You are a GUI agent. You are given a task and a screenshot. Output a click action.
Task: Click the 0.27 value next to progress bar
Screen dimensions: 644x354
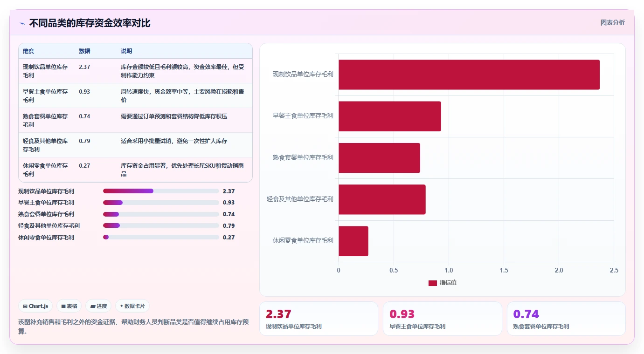229,237
